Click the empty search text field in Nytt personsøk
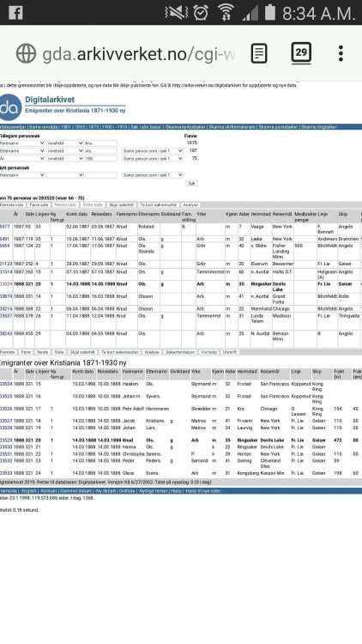The height and width of the screenshot is (644, 362). [x=101, y=175]
